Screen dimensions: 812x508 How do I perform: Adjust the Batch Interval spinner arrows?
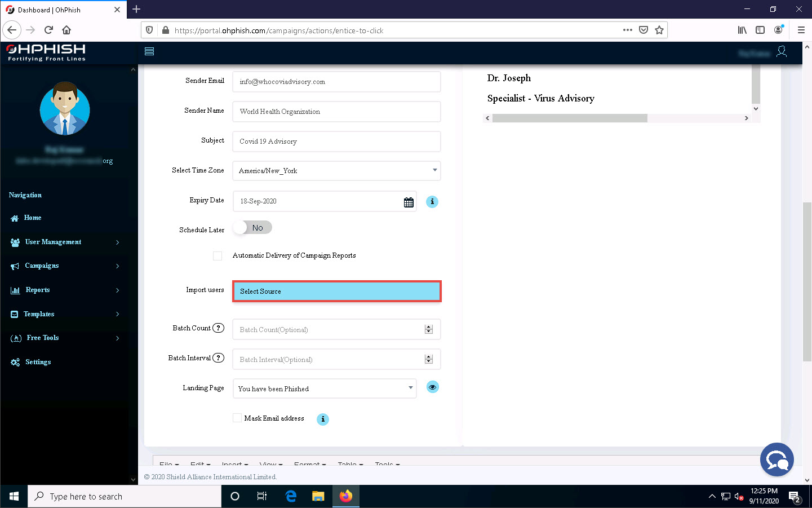[x=429, y=359]
